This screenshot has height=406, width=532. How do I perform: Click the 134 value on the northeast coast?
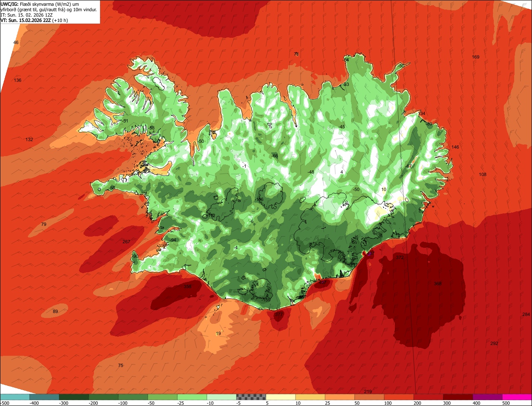421,113
